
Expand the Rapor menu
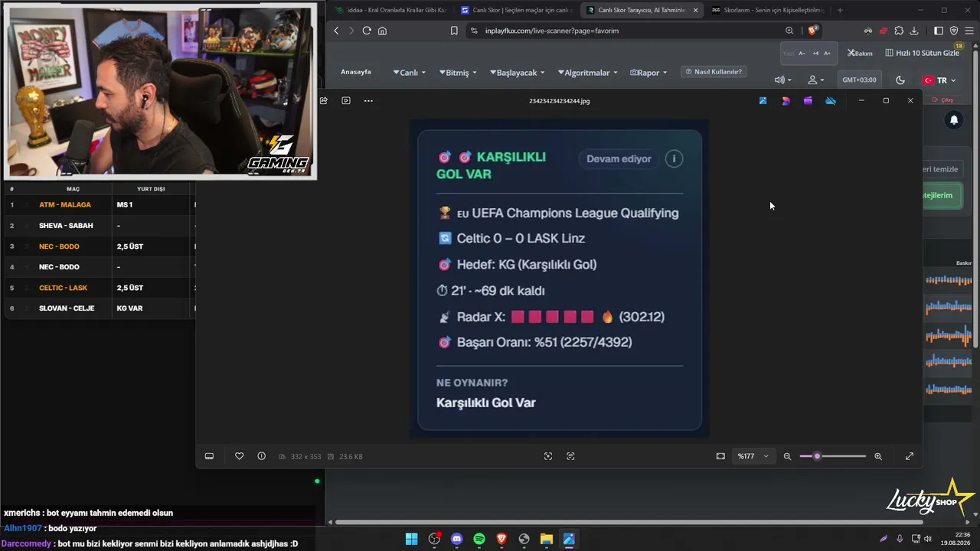pyautogui.click(x=648, y=73)
